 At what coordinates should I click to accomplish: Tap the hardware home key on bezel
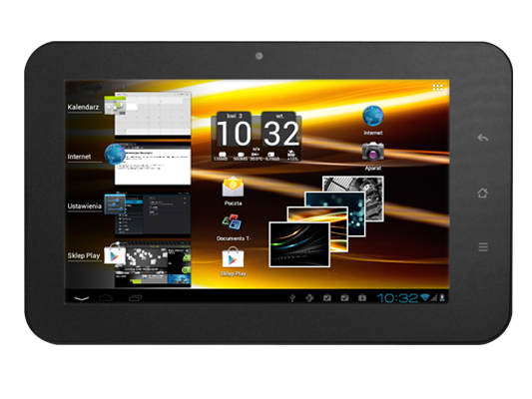(482, 193)
